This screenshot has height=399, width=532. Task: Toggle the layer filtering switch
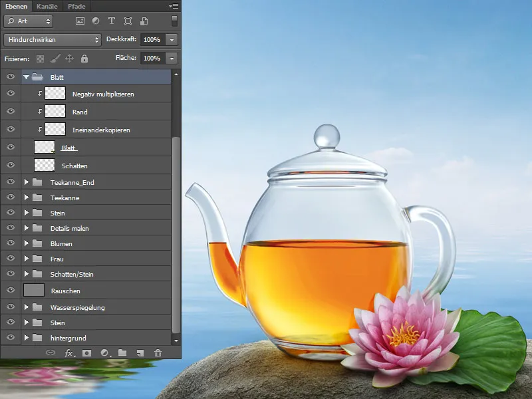(x=174, y=21)
